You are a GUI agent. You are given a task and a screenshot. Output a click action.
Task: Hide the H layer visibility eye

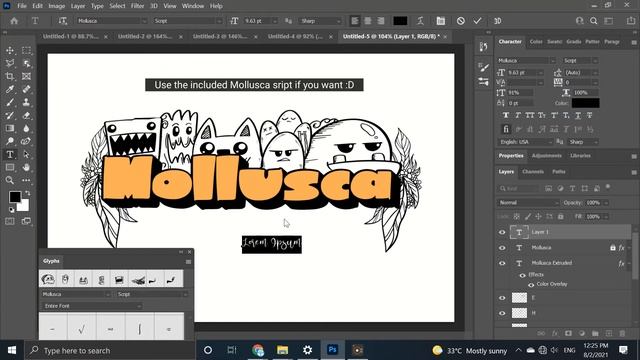click(502, 313)
